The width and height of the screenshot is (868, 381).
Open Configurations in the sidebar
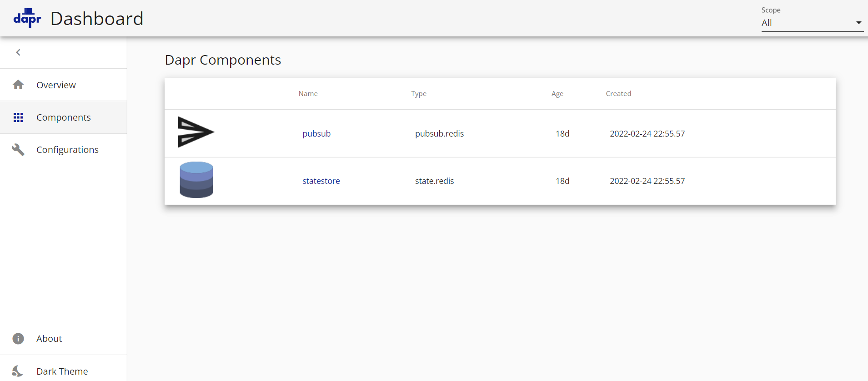[64, 150]
